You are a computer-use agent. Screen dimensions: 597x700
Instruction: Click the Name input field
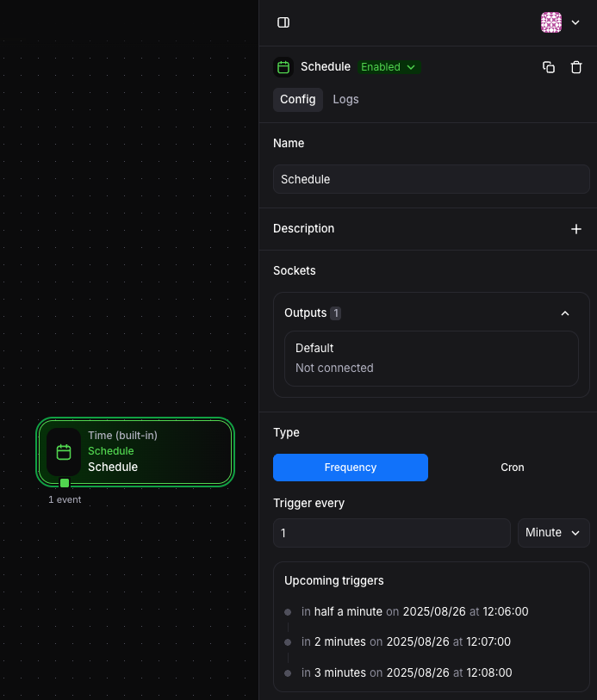click(431, 179)
